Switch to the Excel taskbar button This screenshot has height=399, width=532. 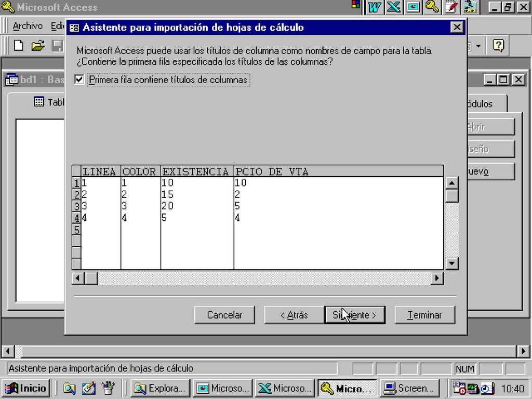point(285,388)
